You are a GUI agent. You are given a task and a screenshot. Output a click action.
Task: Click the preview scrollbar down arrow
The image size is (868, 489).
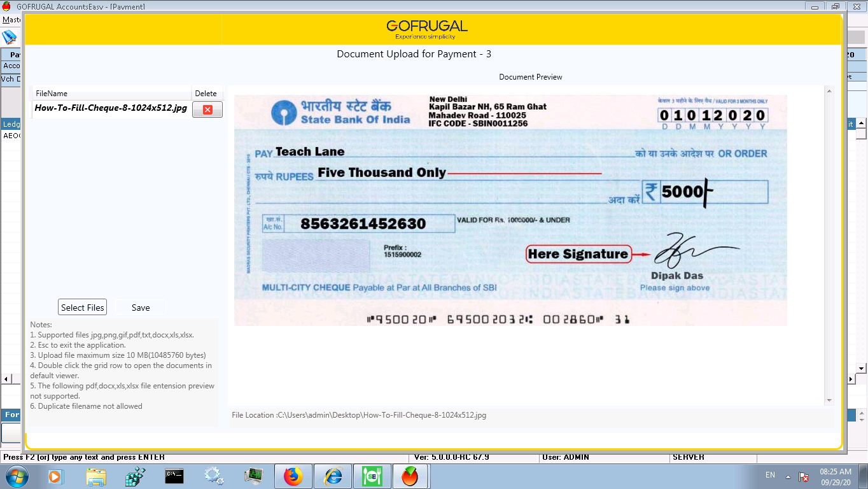coord(829,400)
